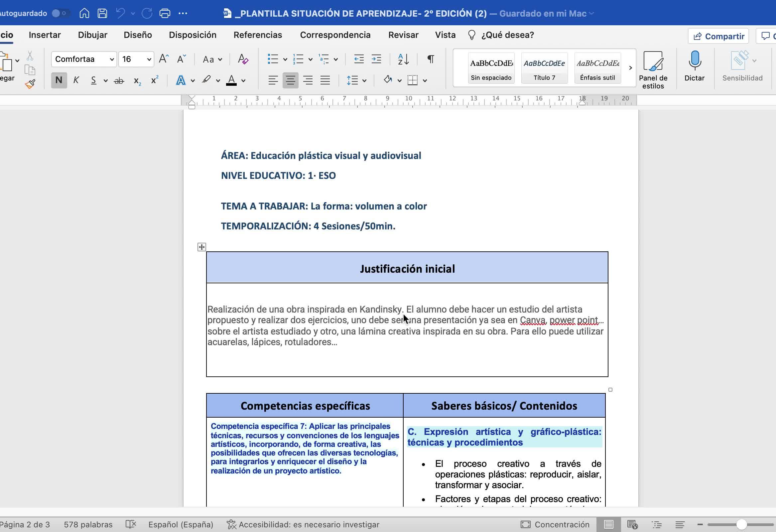Click the increase indent icon
This screenshot has width=776, height=532.
point(376,60)
